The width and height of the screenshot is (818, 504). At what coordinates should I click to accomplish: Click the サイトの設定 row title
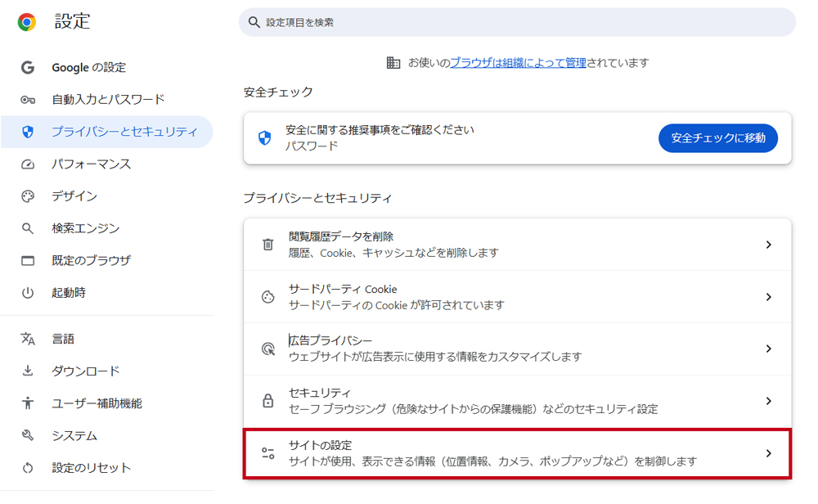[x=321, y=446]
